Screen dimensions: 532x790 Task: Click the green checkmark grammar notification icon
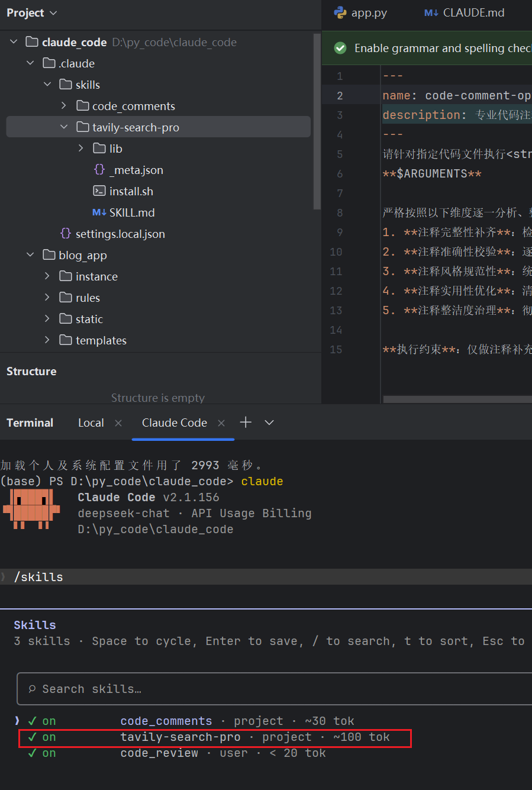tap(340, 48)
